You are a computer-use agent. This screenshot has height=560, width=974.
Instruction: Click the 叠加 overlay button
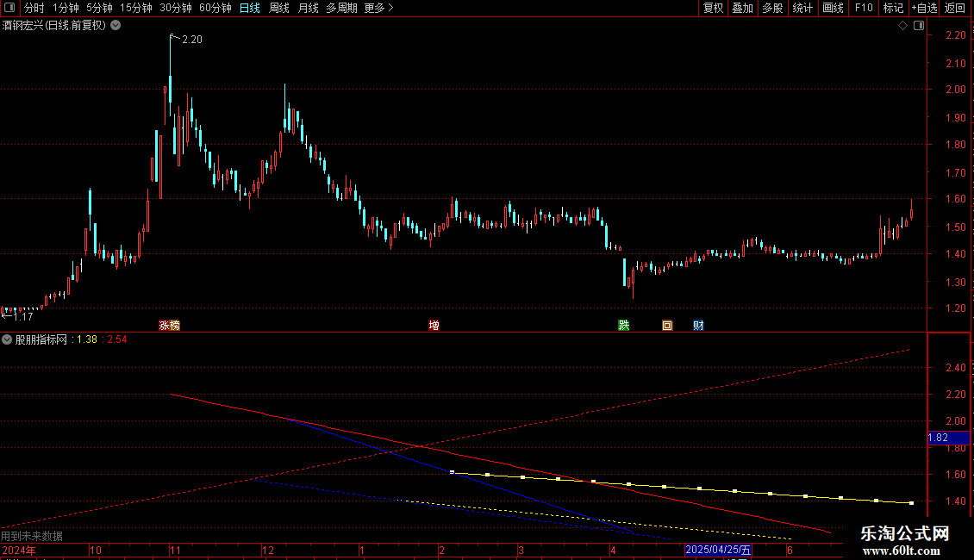742,8
